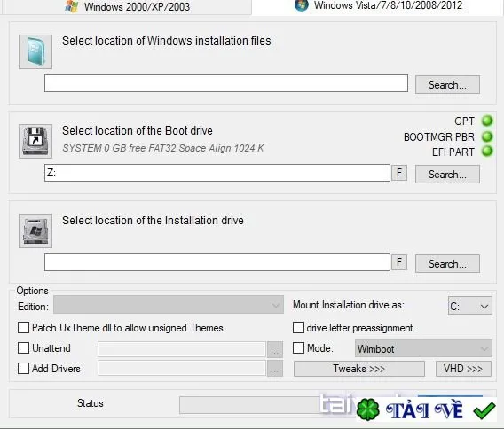Viewport: 504px width, 429px height.
Task: Search for Windows installation files location
Action: click(447, 85)
